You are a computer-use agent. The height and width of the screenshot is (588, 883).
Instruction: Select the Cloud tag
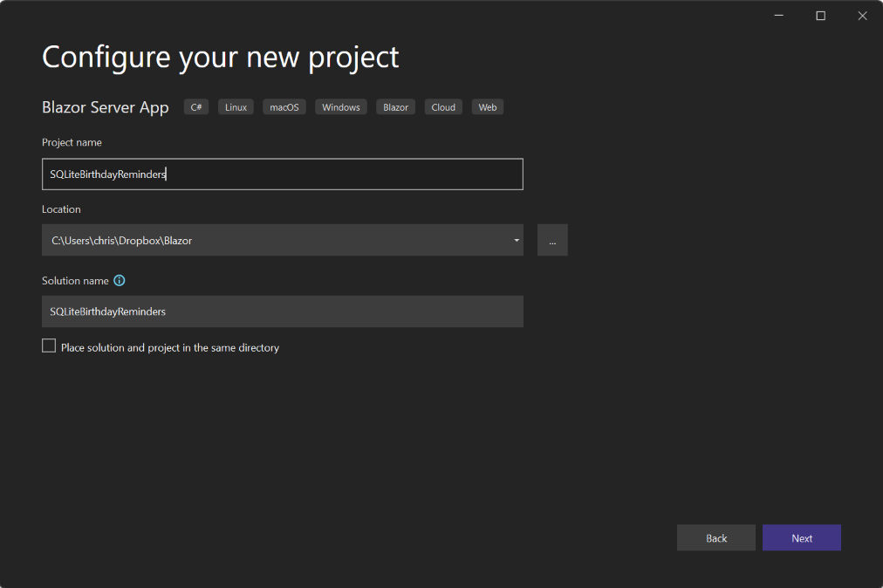pyautogui.click(x=443, y=107)
